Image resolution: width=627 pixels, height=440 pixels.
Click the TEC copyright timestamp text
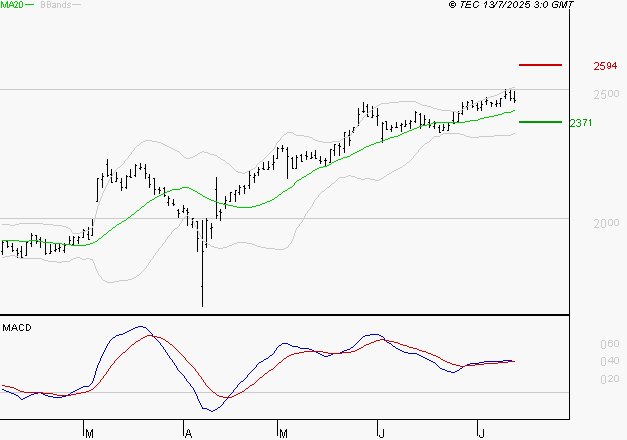tap(511, 5)
